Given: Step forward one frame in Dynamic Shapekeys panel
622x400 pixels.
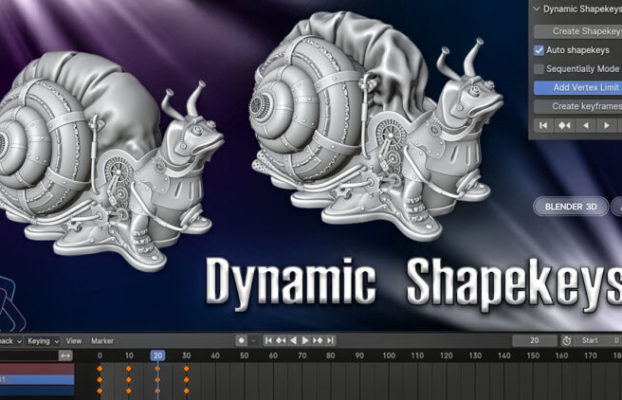Looking at the screenshot, I should coord(607,125).
